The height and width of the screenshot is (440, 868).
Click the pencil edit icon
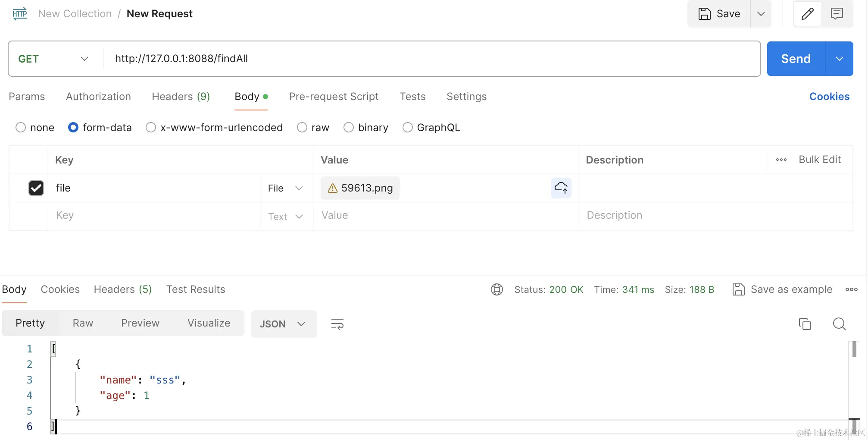[807, 14]
